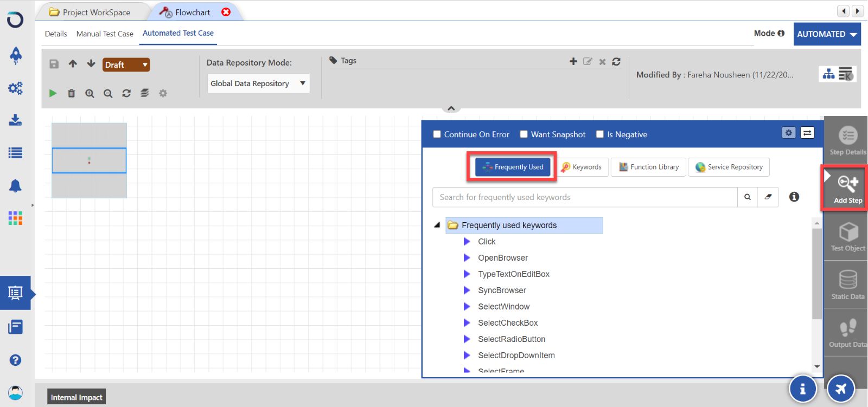This screenshot has width=868, height=407.
Task: Delete step using trash icon
Action: point(71,93)
